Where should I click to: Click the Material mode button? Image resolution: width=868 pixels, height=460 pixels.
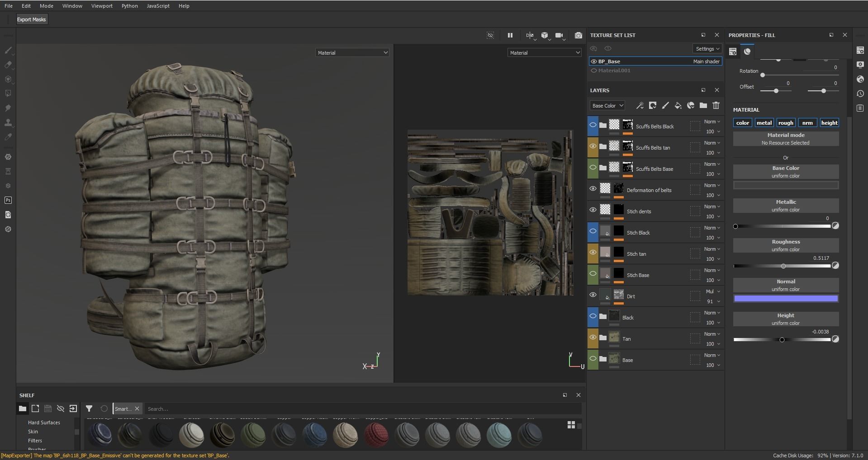click(x=786, y=139)
